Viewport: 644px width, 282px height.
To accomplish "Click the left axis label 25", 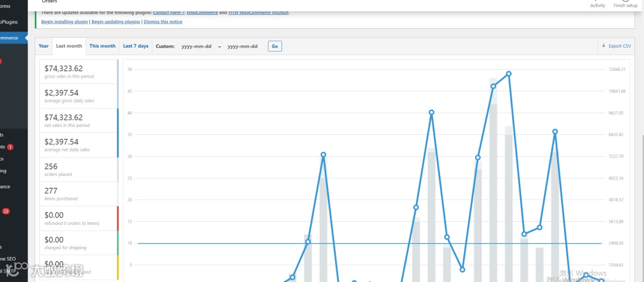I will 129,178.
